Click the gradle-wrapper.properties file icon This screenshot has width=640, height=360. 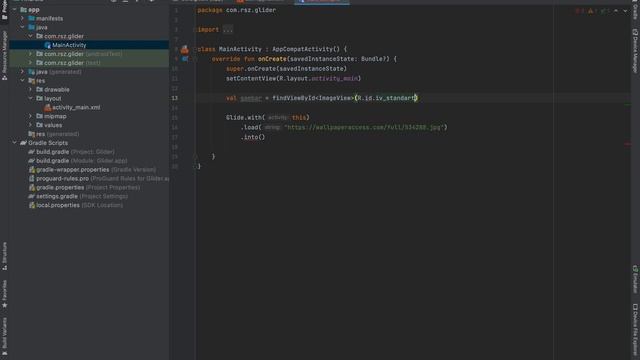click(x=31, y=170)
